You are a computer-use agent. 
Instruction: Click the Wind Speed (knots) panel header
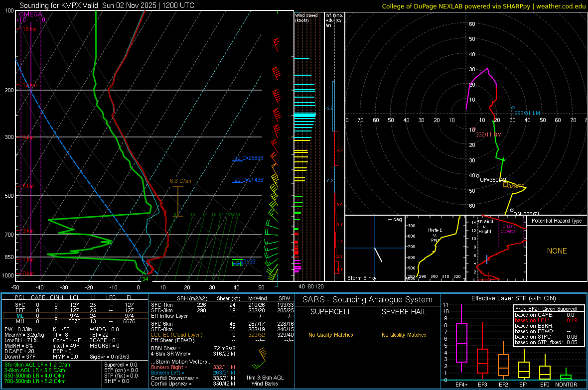[306, 17]
